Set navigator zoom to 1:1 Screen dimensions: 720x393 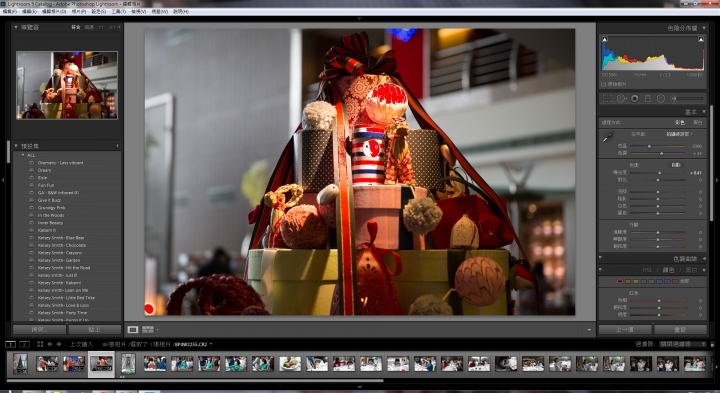[101, 28]
